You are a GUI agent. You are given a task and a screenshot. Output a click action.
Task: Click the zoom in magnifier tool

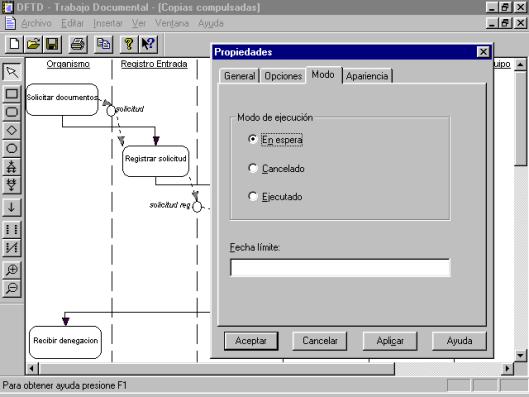12,270
